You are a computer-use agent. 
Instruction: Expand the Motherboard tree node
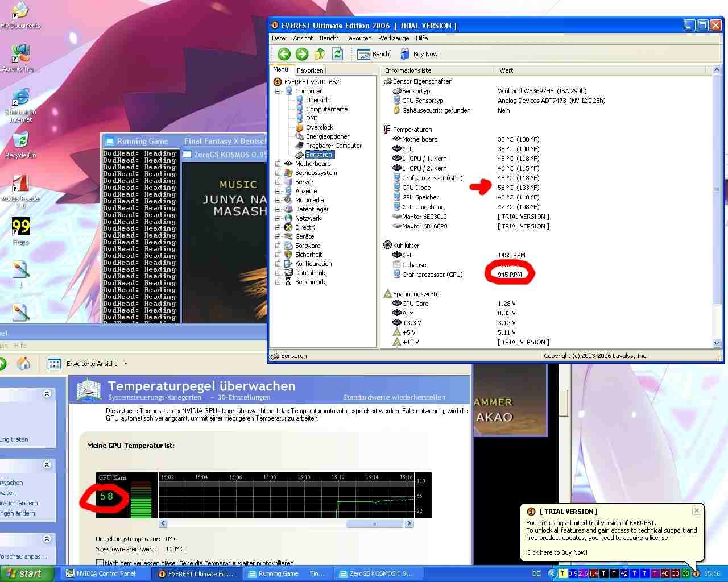[x=278, y=164]
